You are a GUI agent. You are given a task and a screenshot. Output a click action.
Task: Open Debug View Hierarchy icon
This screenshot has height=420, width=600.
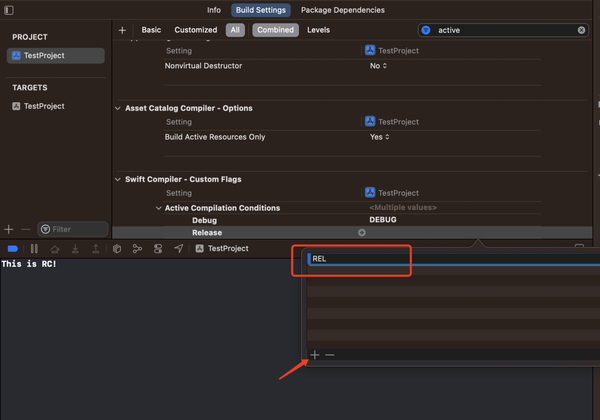point(117,249)
